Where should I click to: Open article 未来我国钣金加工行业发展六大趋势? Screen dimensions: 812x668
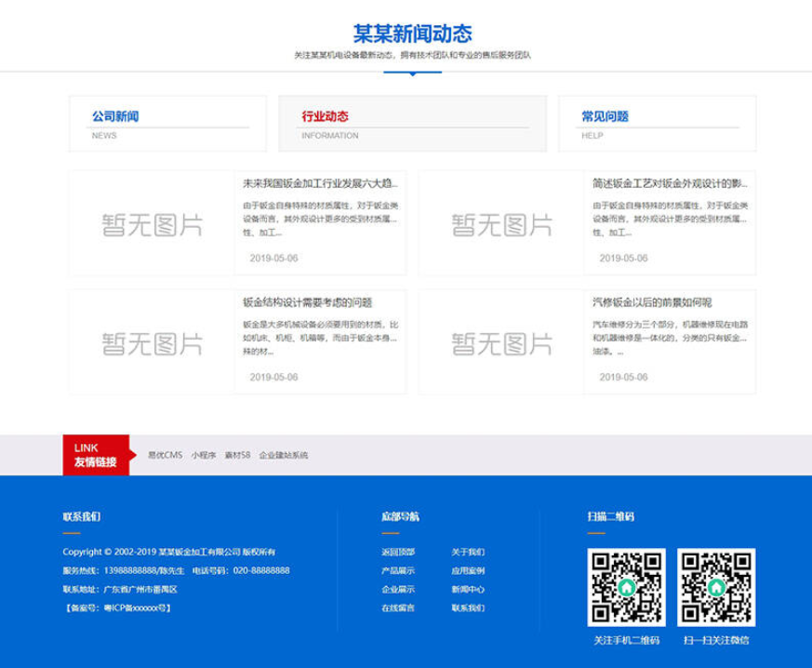[x=319, y=183]
